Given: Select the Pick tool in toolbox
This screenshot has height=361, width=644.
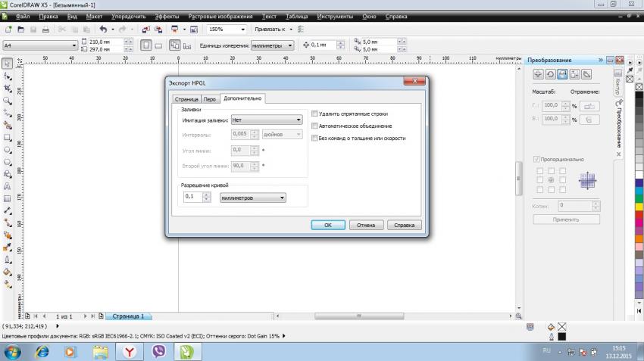Looking at the screenshot, I should click(7, 64).
